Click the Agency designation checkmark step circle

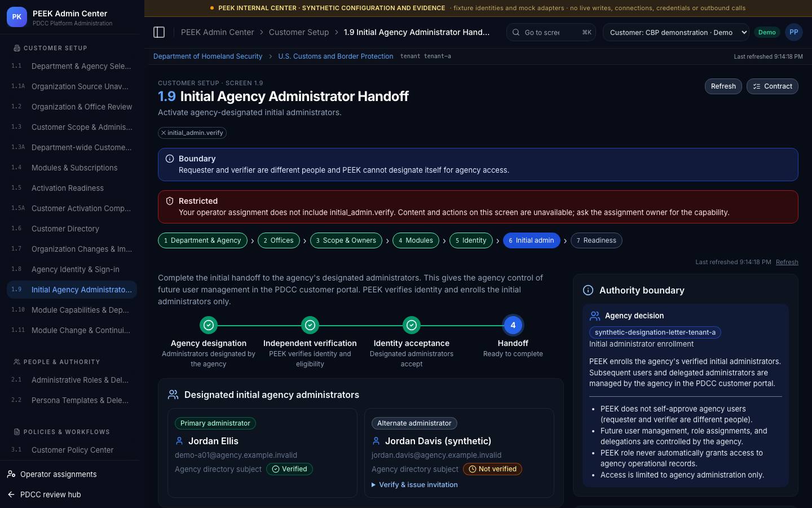pyautogui.click(x=209, y=325)
